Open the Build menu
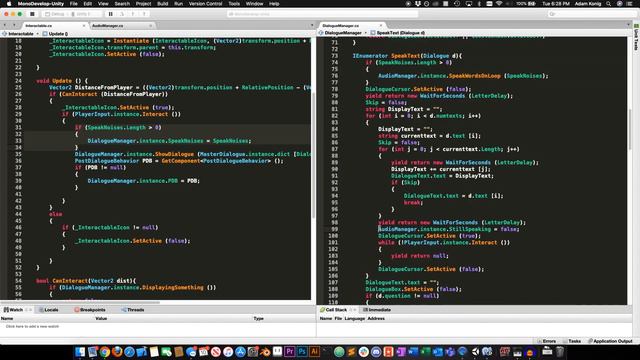The width and height of the screenshot is (640, 360). point(162,4)
